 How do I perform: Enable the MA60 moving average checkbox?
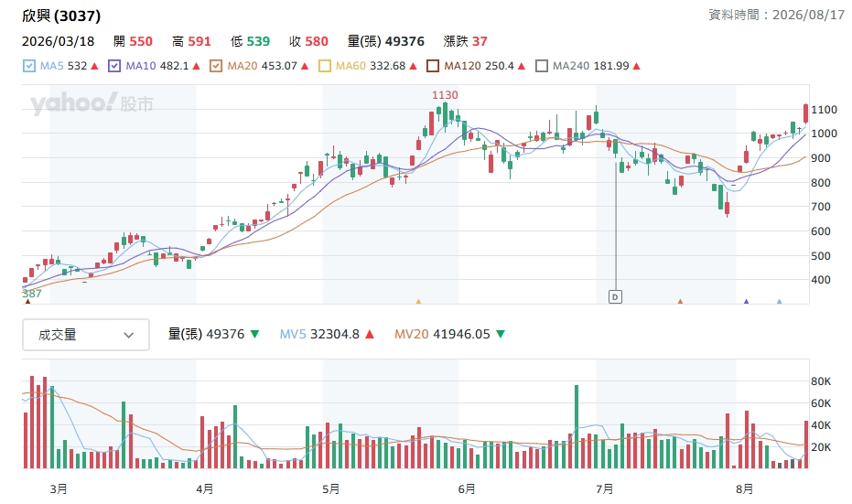324,66
